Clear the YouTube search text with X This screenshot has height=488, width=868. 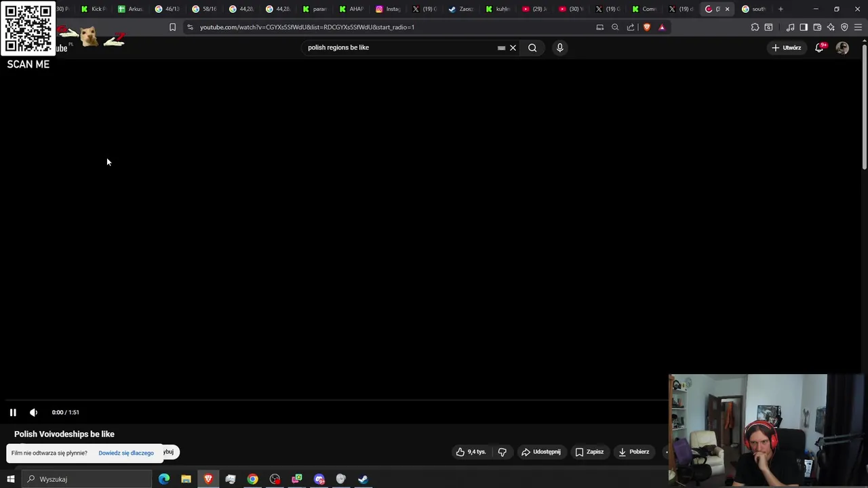coord(513,47)
